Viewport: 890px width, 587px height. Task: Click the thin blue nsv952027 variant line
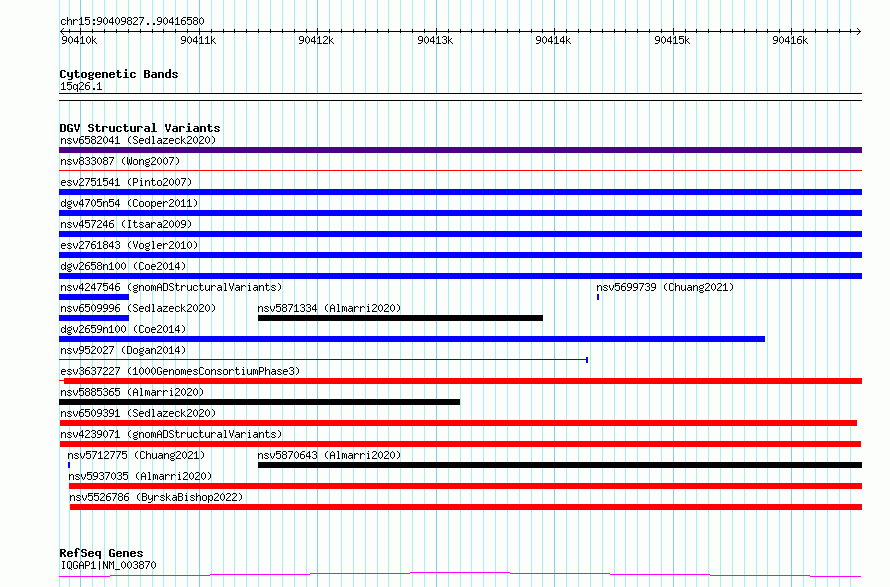pyautogui.click(x=324, y=360)
